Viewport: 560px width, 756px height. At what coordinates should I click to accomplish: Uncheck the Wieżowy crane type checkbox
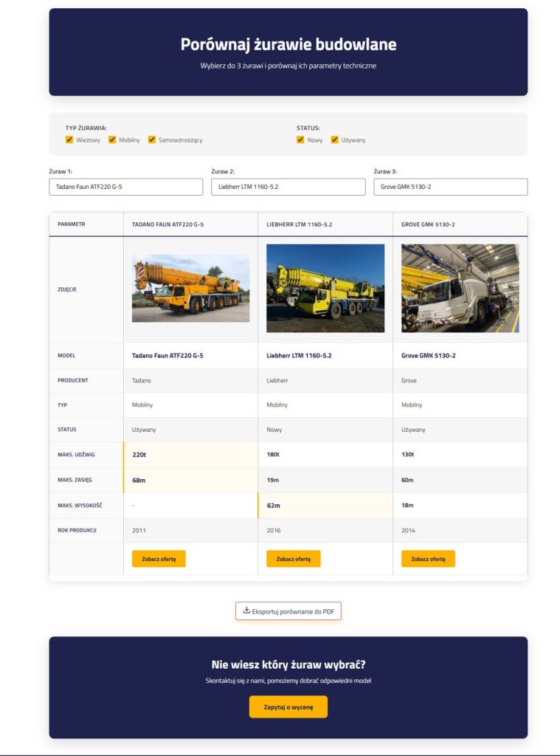point(69,140)
